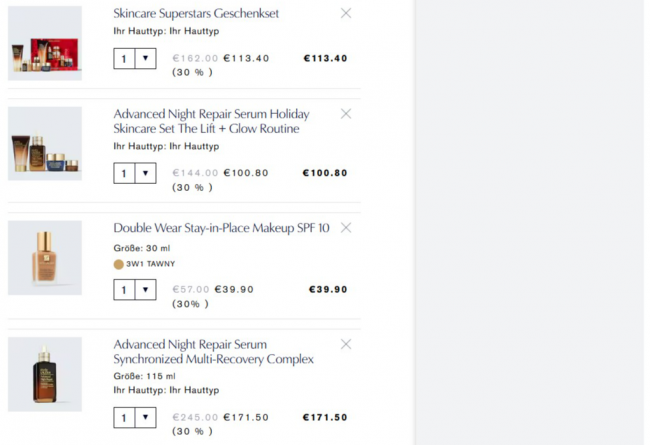Open Advanced Night Repair serum bottle thumbnail

pyautogui.click(x=45, y=374)
